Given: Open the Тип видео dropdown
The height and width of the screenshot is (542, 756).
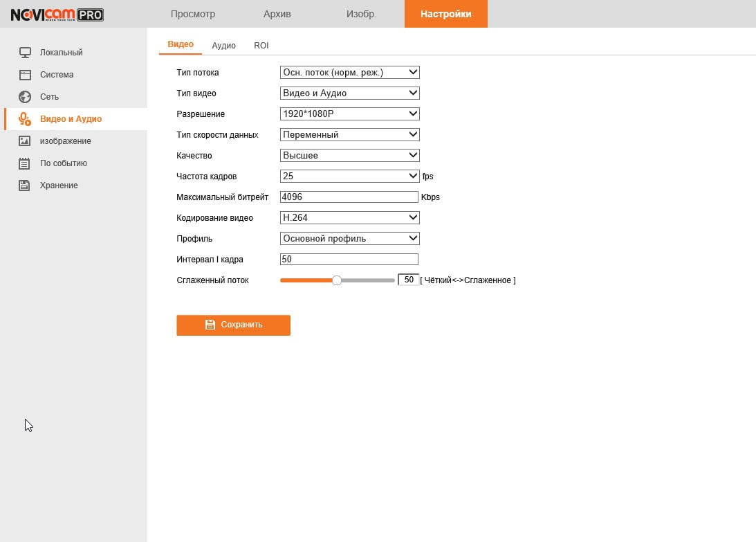Looking at the screenshot, I should (x=349, y=93).
